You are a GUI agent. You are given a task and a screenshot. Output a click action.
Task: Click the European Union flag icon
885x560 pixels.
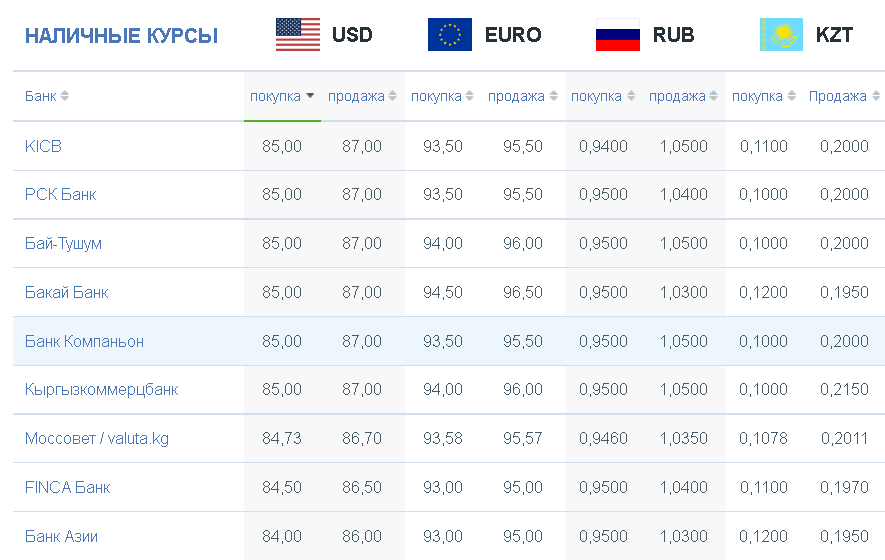450,34
